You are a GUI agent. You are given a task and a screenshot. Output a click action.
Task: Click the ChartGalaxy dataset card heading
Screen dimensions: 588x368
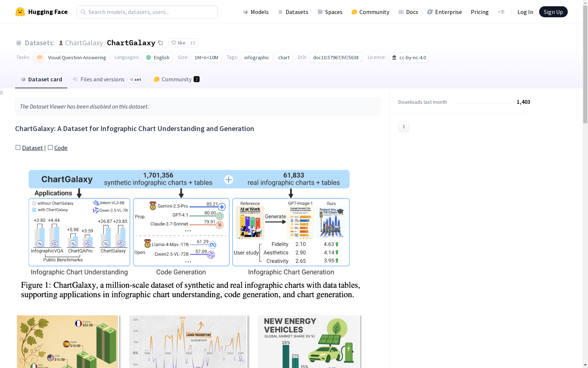point(135,128)
